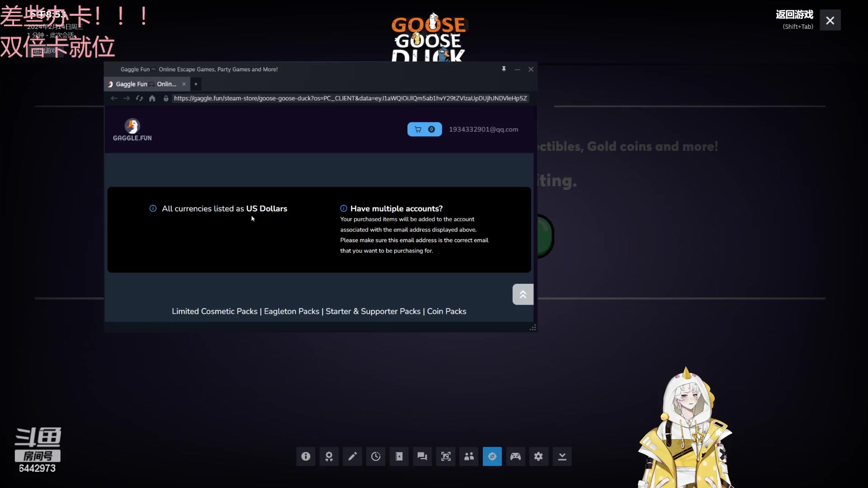Click the gaggle.fun address bar
This screenshot has height=488, width=868.
pos(350,99)
